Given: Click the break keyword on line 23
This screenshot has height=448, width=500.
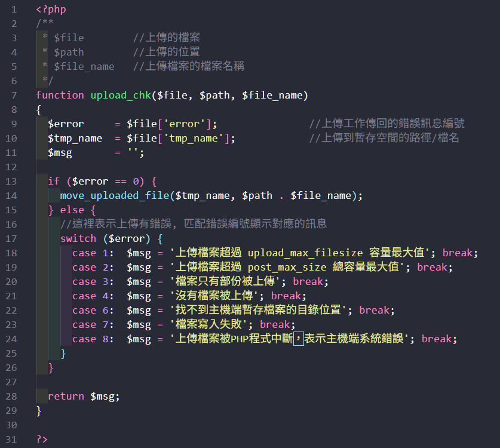Looking at the screenshot, I should pos(274,324).
